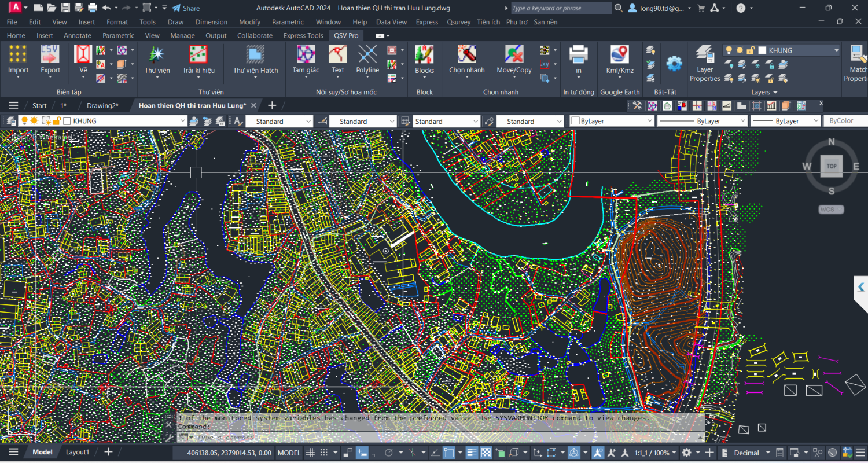Click the Autodesk App Store cart icon

[701, 8]
